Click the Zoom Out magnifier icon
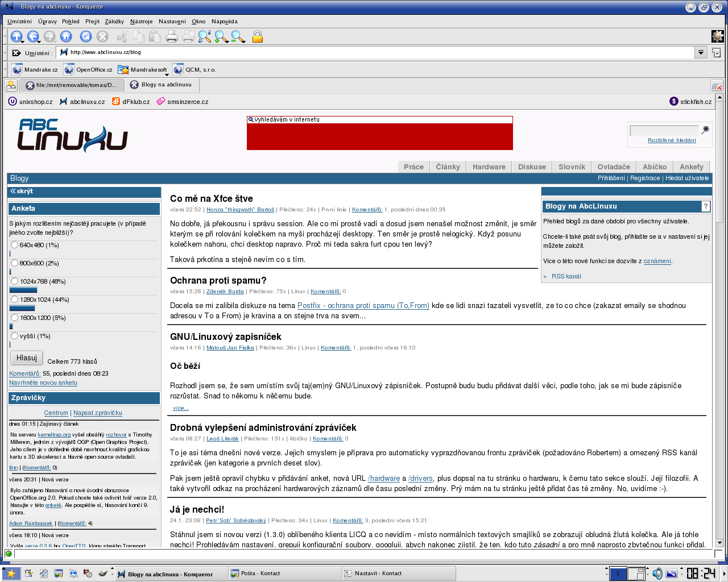Screen dimensions: 728x582 (x=237, y=36)
